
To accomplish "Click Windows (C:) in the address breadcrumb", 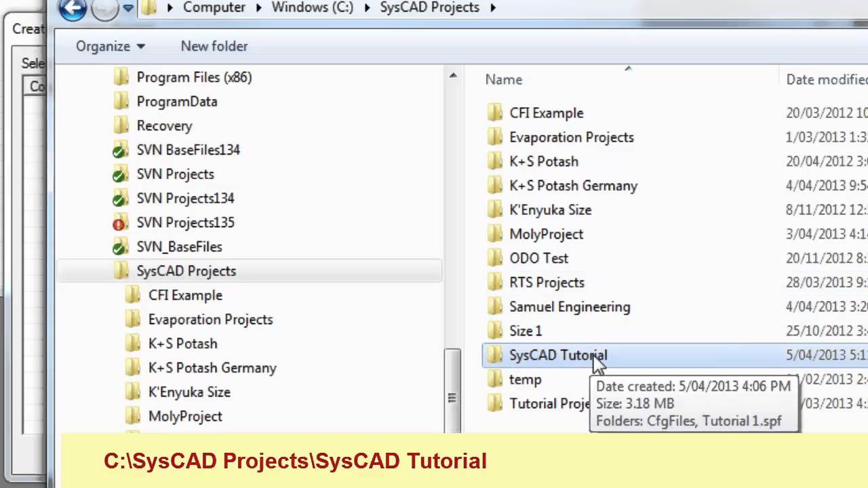I will [x=313, y=7].
